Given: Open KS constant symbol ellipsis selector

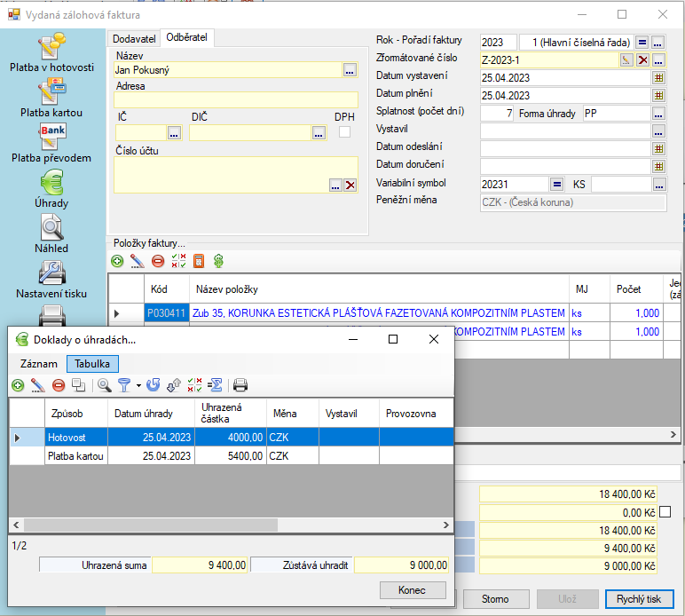Looking at the screenshot, I should click(x=658, y=185).
